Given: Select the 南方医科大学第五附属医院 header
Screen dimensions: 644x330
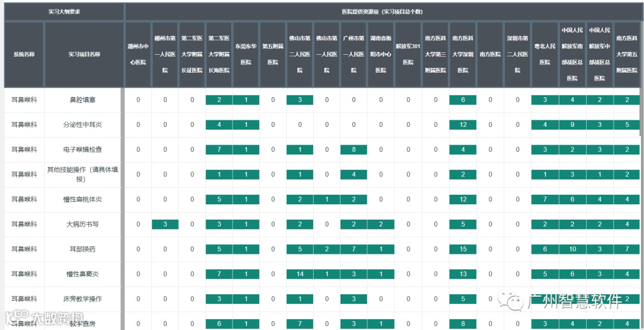Looking at the screenshot, I should click(627, 54).
